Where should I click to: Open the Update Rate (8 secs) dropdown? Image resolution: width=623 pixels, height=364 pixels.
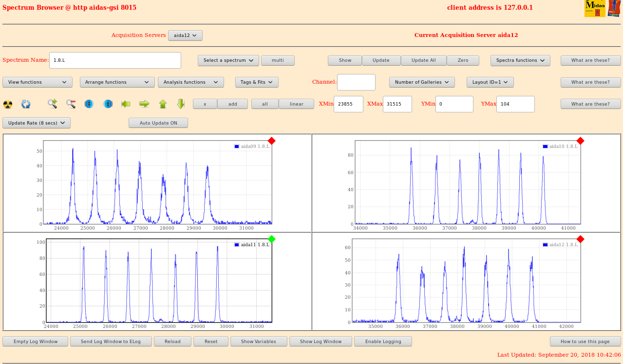point(37,123)
